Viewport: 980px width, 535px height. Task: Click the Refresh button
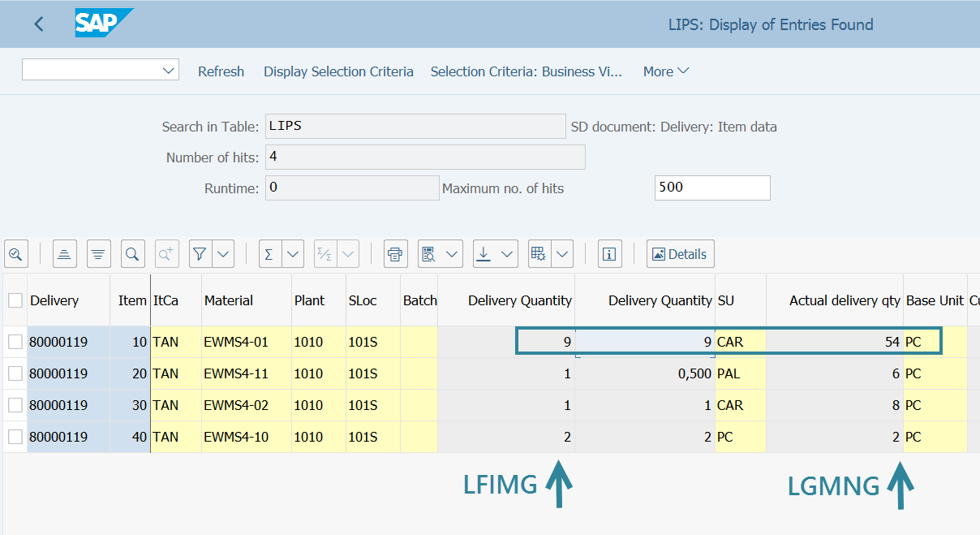(221, 71)
